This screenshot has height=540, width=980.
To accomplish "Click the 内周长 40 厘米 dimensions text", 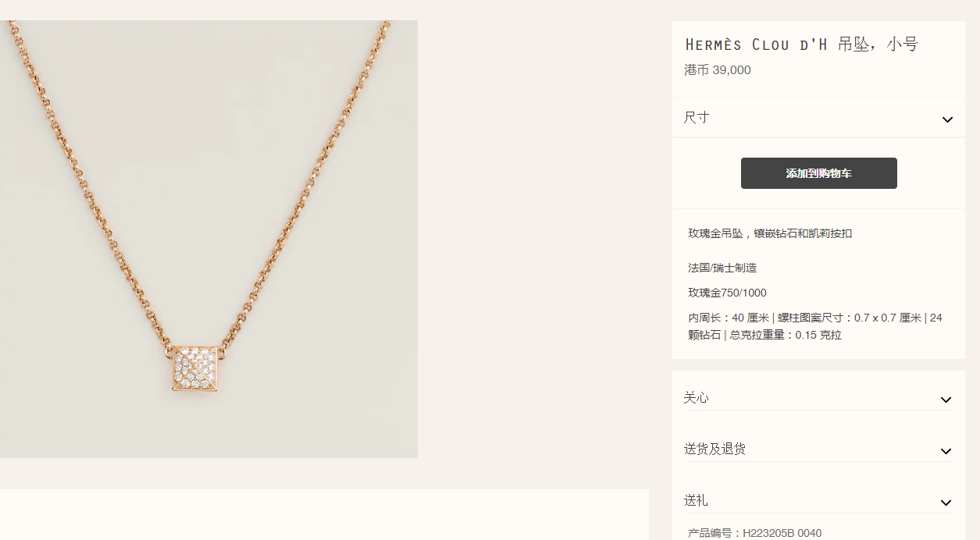I will pyautogui.click(x=815, y=326).
